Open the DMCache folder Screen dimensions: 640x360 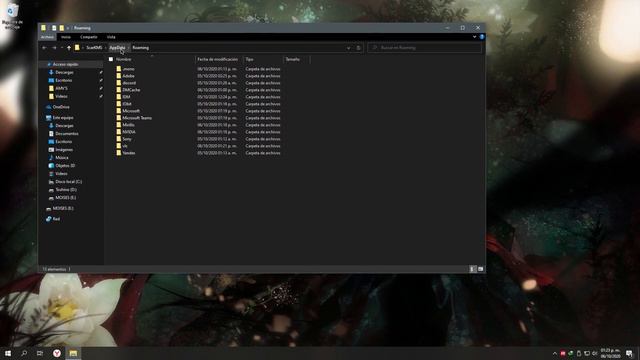[131, 90]
